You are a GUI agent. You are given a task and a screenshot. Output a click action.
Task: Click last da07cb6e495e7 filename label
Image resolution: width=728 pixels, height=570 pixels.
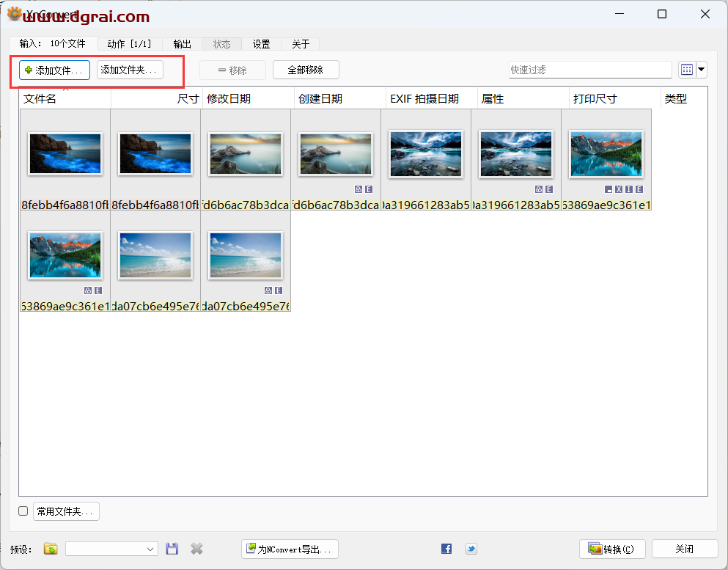pyautogui.click(x=245, y=306)
